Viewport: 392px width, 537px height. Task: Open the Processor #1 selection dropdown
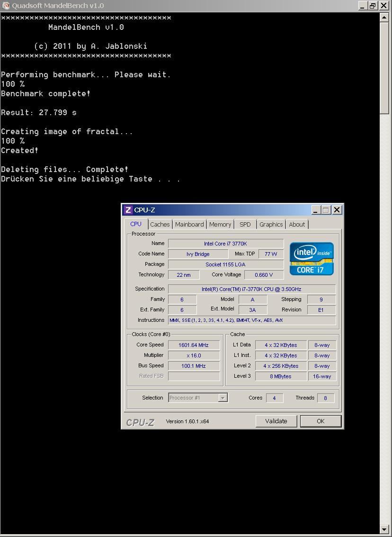tap(198, 398)
